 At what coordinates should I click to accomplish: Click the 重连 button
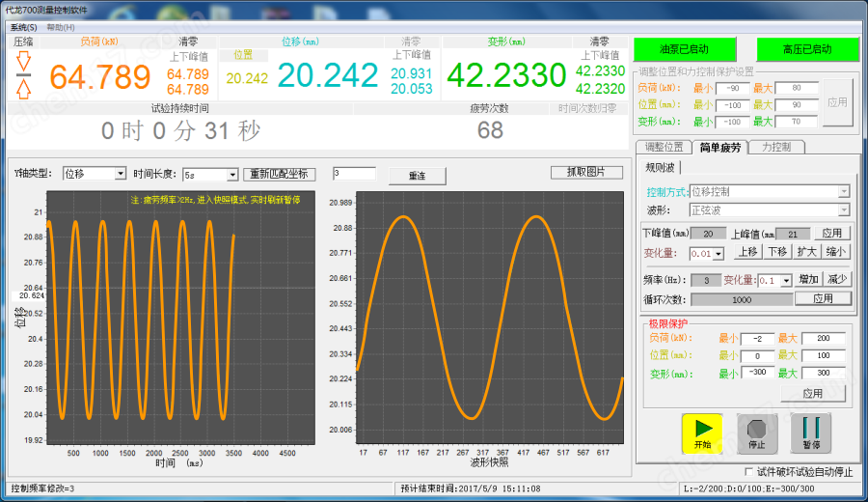click(418, 176)
